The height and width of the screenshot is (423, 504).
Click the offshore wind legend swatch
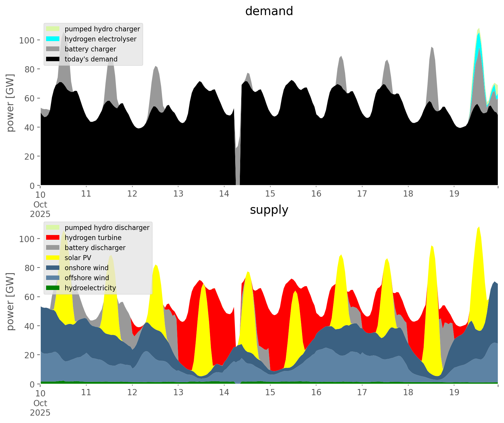click(x=53, y=278)
